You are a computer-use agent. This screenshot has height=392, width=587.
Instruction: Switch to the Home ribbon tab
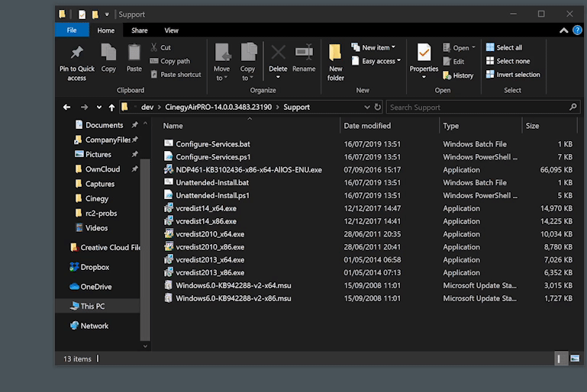click(106, 31)
